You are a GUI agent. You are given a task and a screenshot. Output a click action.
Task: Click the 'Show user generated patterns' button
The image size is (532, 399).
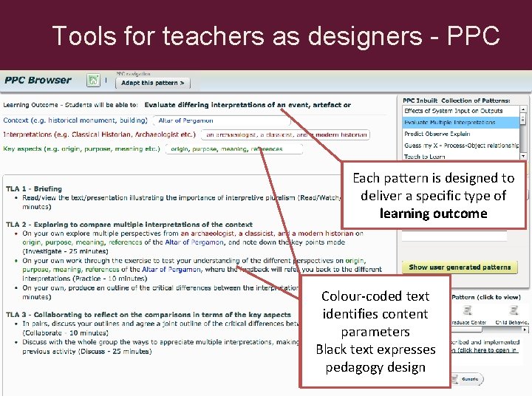(460, 267)
